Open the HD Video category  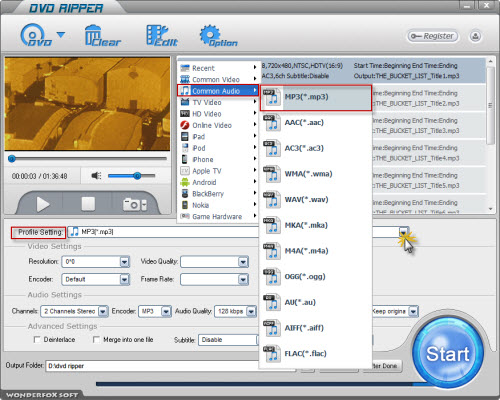click(218, 114)
